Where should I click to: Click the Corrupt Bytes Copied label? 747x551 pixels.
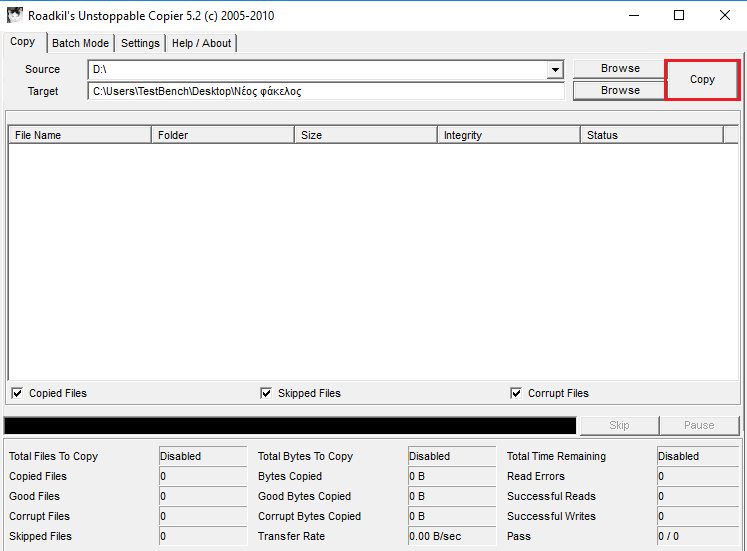(x=309, y=516)
